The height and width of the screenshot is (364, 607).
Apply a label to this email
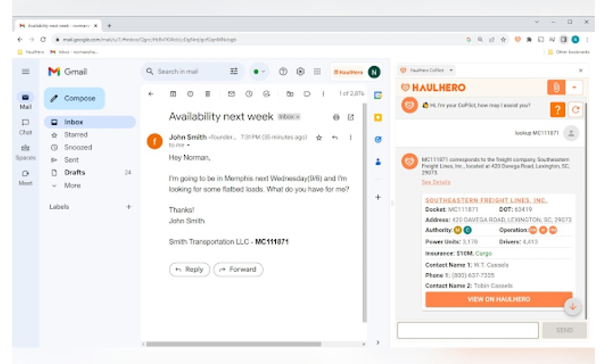pos(307,93)
